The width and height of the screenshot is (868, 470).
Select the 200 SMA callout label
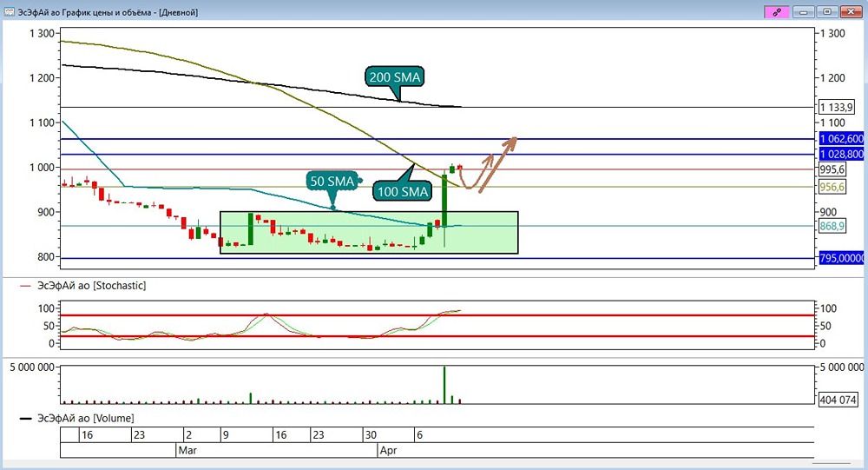(x=395, y=77)
